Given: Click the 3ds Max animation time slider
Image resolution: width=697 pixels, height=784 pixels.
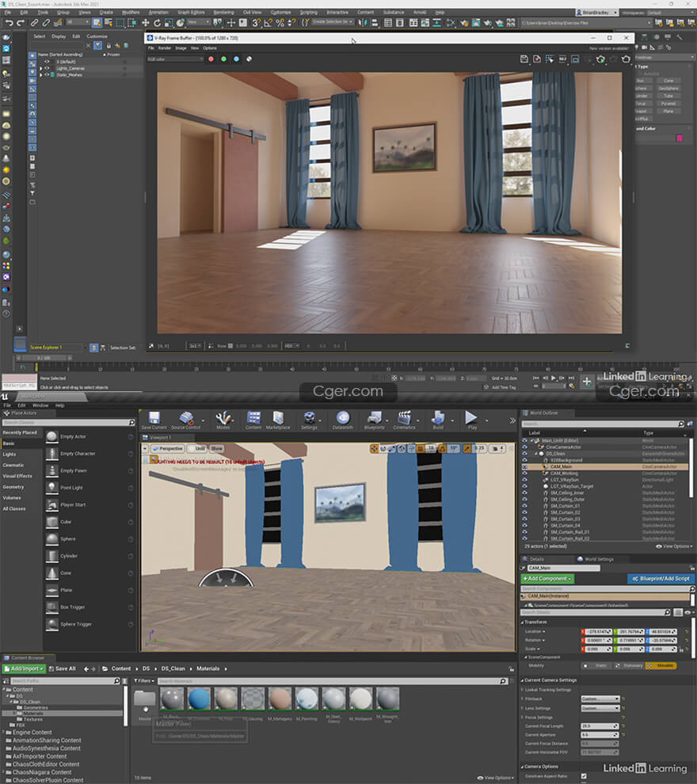Looking at the screenshot, I should coord(44,358).
